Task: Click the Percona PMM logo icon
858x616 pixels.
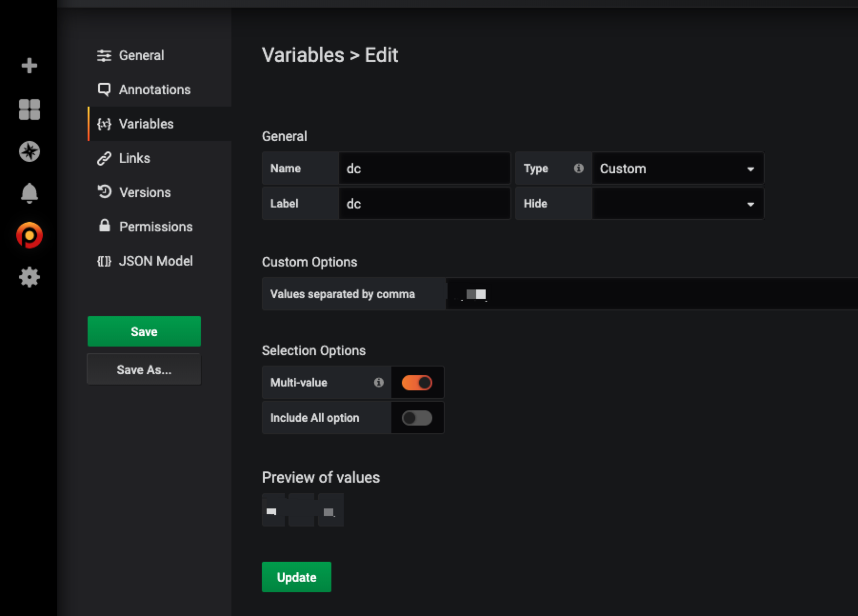Action: (x=30, y=235)
